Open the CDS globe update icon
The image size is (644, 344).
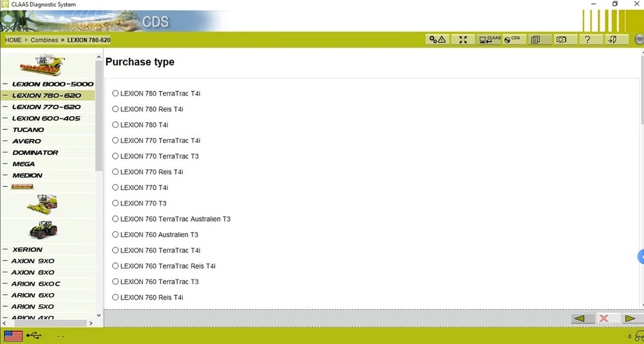514,39
